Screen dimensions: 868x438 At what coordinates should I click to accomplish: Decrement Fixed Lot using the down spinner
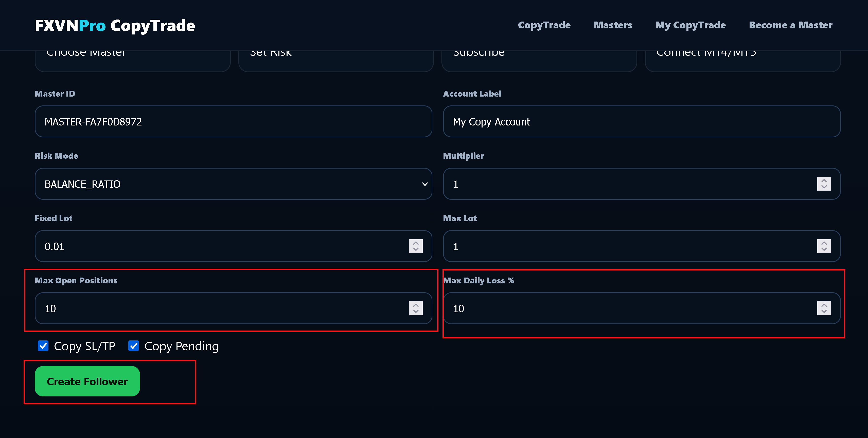(x=415, y=249)
